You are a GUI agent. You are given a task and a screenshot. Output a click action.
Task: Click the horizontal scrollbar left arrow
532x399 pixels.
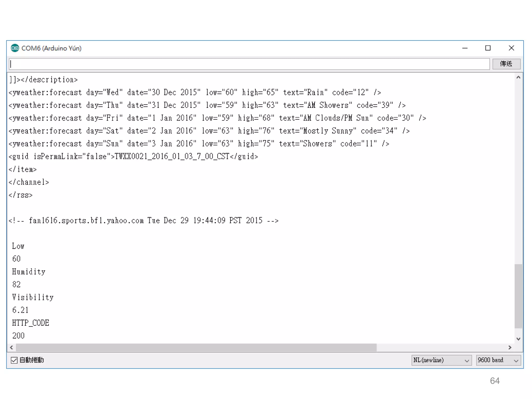tap(11, 347)
